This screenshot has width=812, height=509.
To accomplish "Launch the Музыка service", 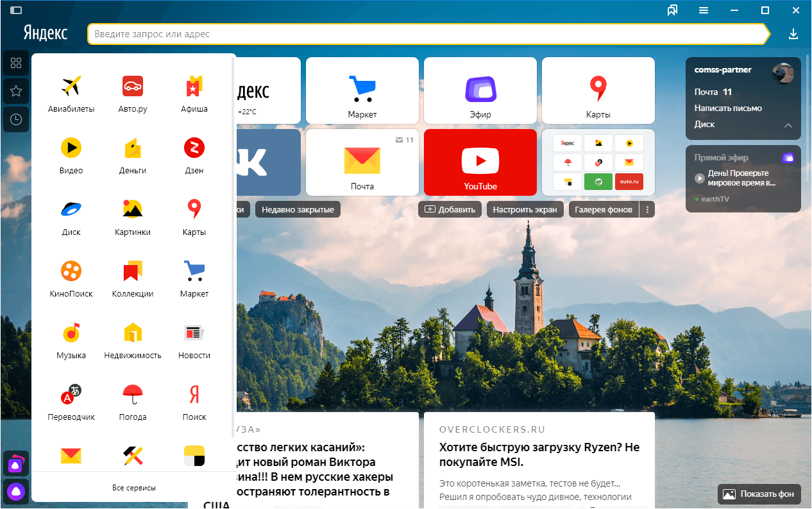I will tap(71, 340).
